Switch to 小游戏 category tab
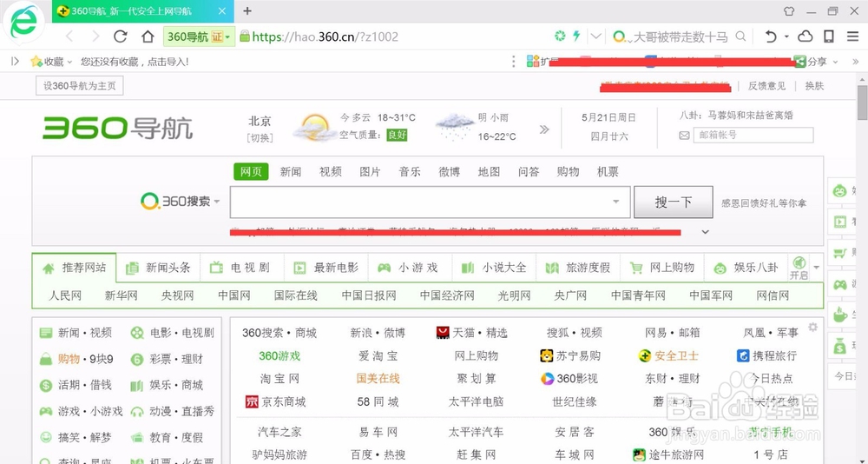This screenshot has height=464, width=868. tap(411, 268)
